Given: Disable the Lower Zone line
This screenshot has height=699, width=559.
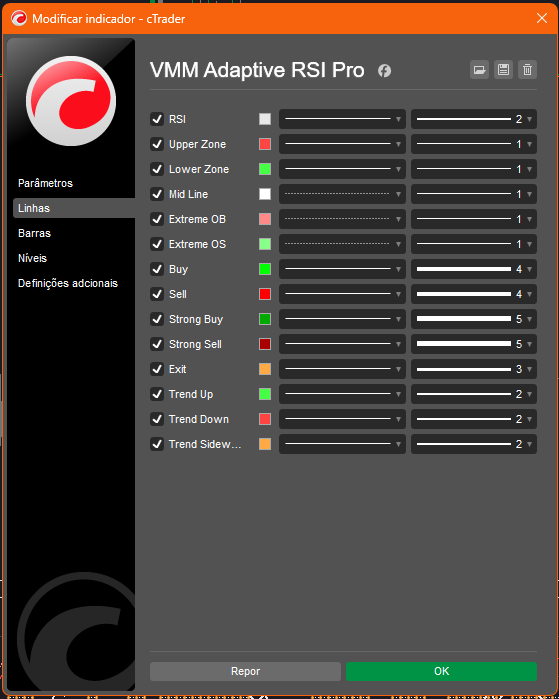Looking at the screenshot, I should click(157, 169).
